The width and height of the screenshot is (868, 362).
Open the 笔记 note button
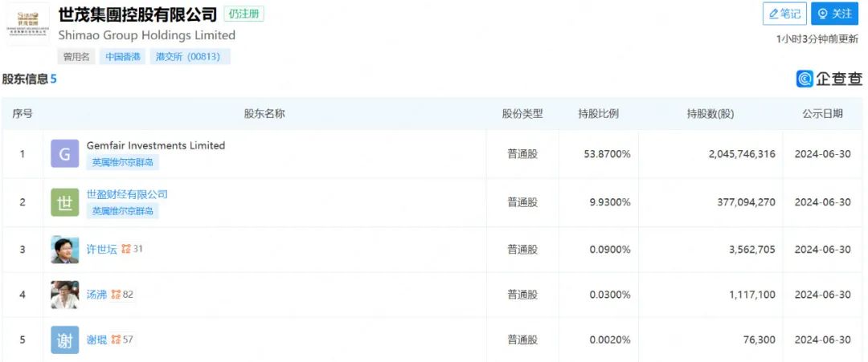click(784, 14)
